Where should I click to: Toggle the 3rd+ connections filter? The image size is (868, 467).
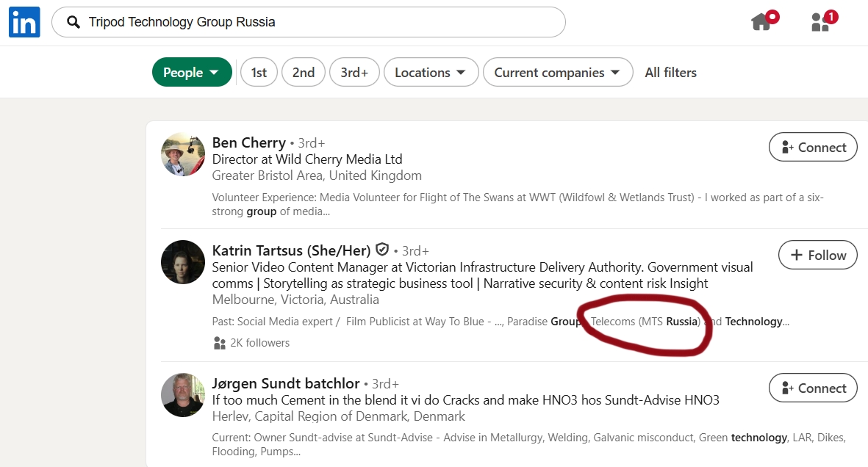pyautogui.click(x=354, y=73)
